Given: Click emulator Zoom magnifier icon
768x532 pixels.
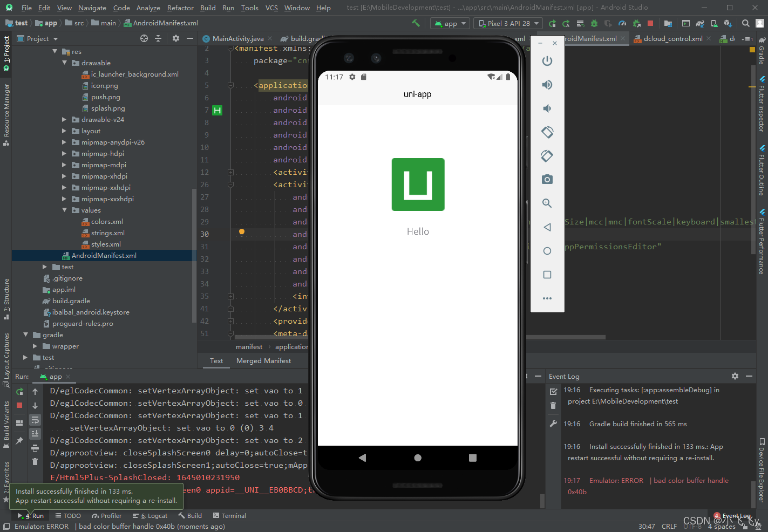Looking at the screenshot, I should pyautogui.click(x=547, y=203).
